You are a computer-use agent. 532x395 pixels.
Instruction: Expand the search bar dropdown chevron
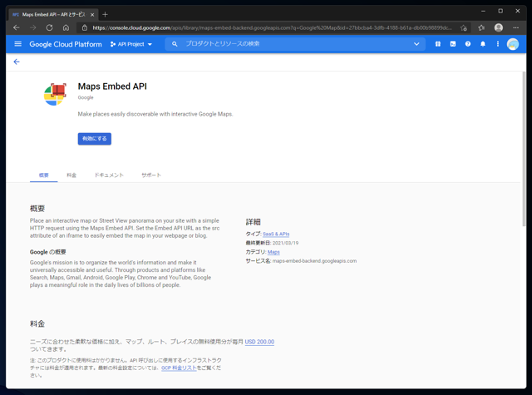tap(416, 44)
